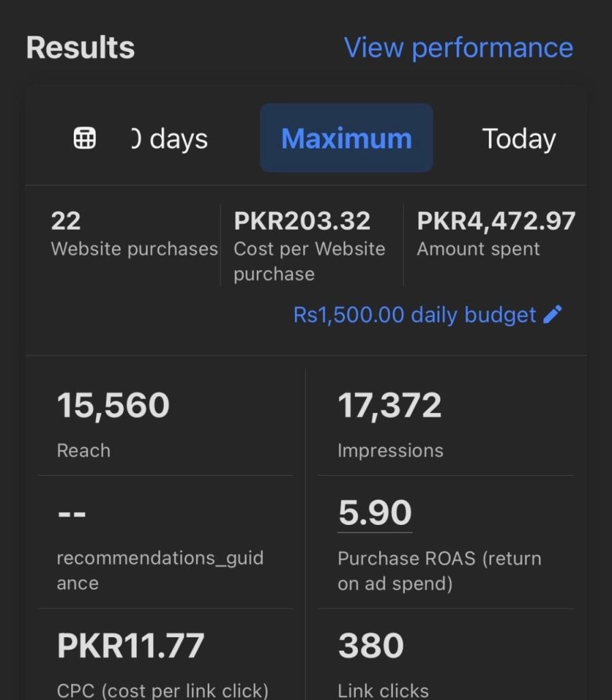Tap the underlined 5.90 Purchase ROAS value

tap(375, 513)
